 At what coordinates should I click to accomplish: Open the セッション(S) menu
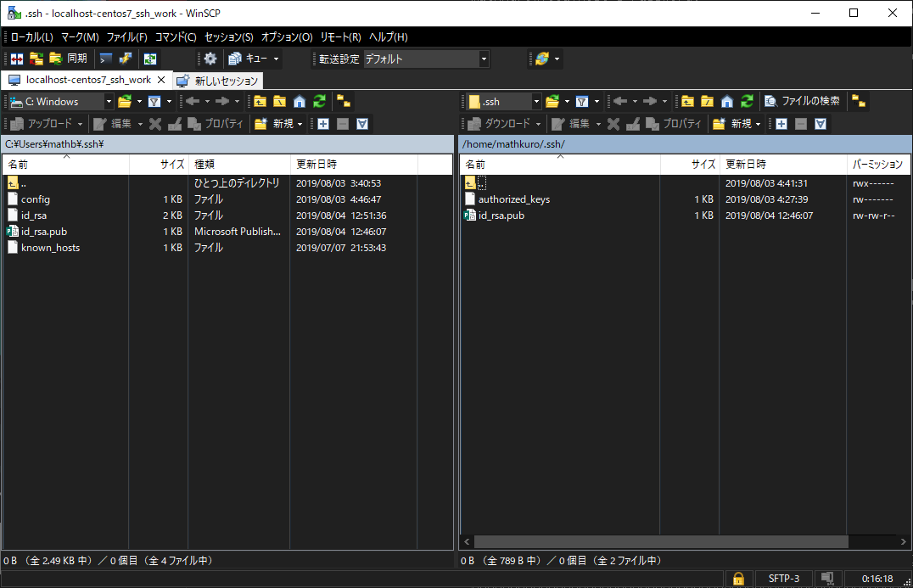(229, 37)
